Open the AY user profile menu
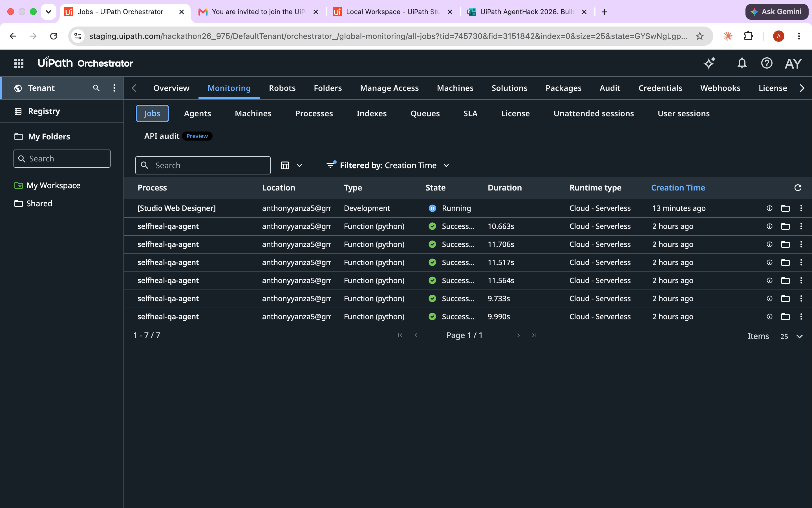Viewport: 812px width, 508px height. [x=793, y=63]
